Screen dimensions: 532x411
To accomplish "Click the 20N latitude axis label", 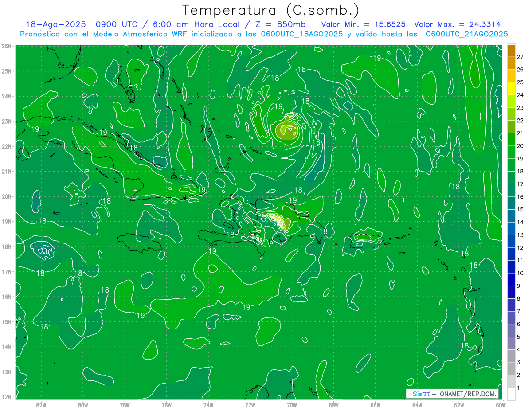I will click(x=7, y=196).
